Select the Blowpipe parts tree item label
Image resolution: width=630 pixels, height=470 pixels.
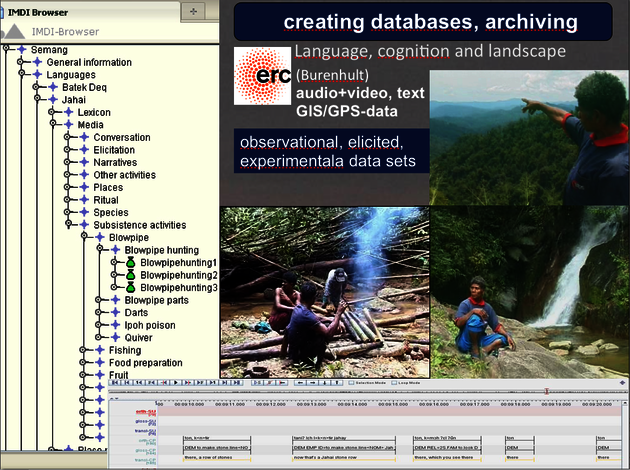click(156, 300)
